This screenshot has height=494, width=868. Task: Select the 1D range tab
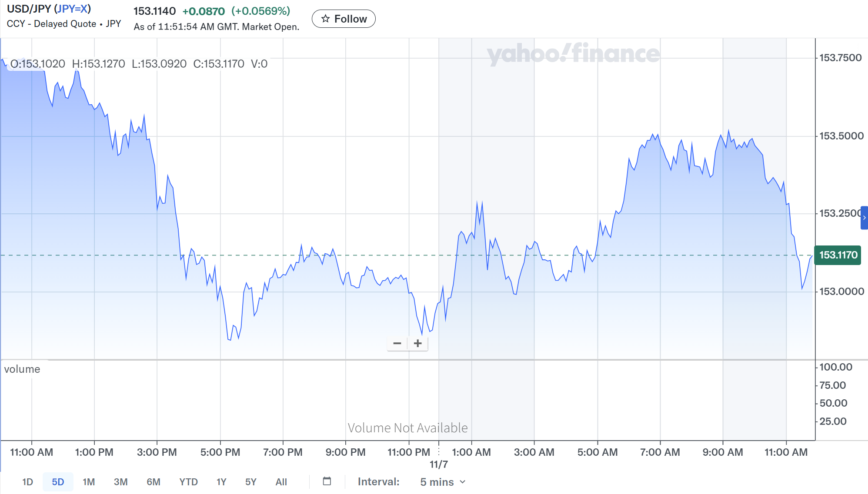point(27,482)
